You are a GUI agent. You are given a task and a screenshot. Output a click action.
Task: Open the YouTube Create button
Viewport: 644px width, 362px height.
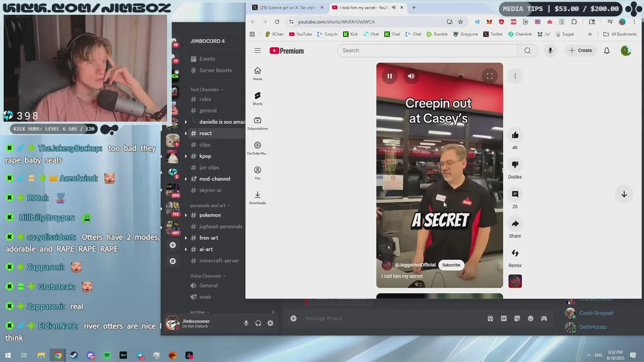[x=581, y=50]
